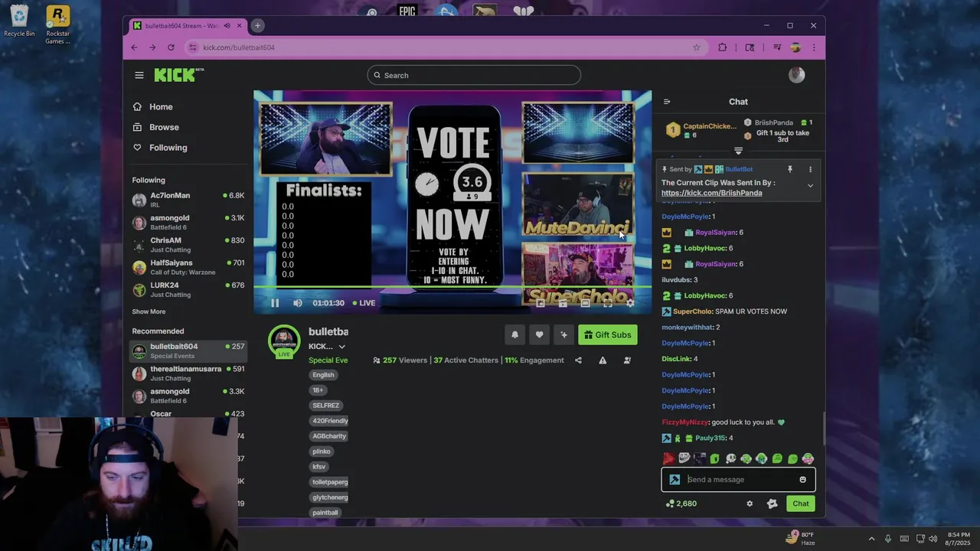980x551 pixels.
Task: Open the emoji picker in chat input
Action: (x=802, y=480)
